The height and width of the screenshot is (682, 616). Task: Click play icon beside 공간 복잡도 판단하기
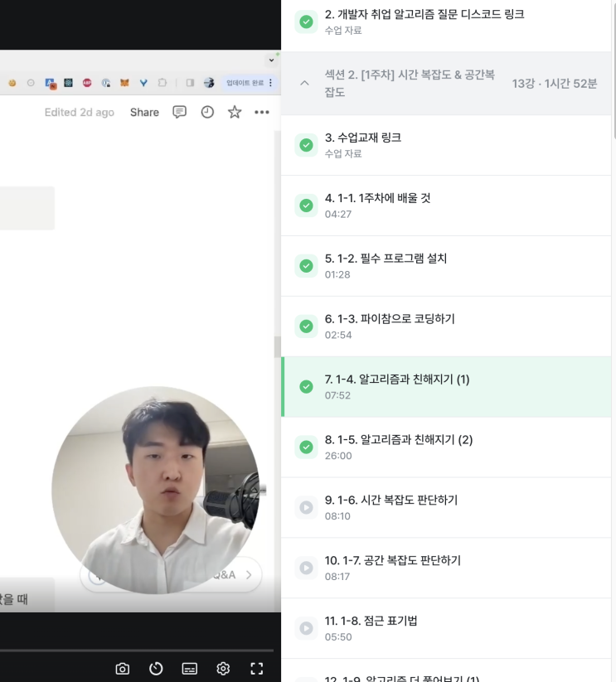[306, 568]
